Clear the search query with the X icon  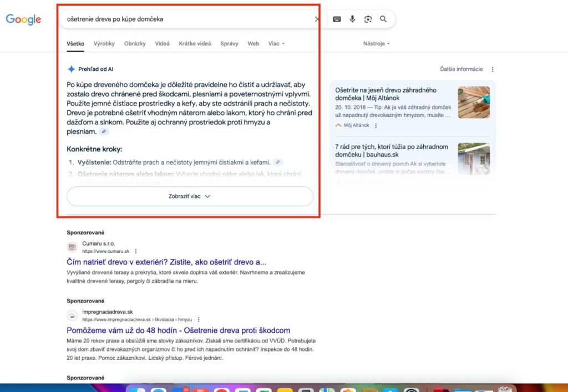(317, 19)
